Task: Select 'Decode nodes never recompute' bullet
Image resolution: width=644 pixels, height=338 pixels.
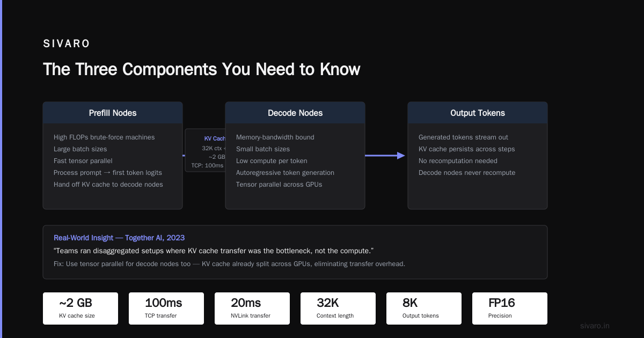Action: 467,173
